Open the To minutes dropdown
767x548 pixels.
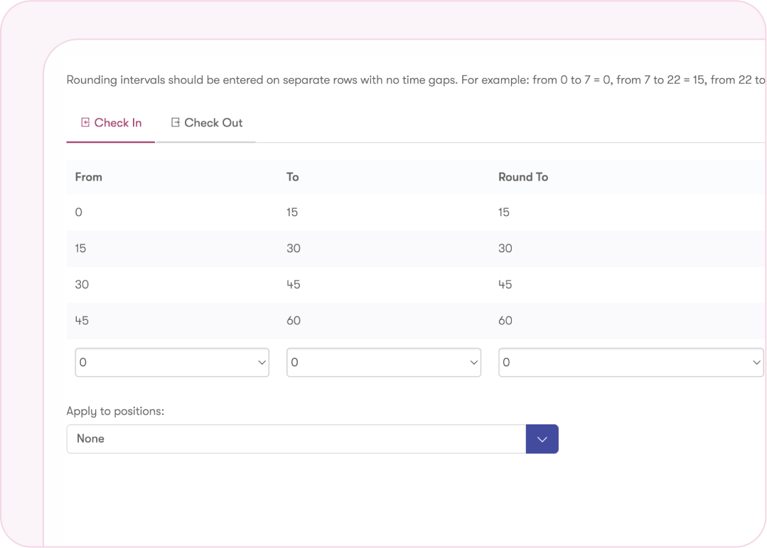[384, 363]
